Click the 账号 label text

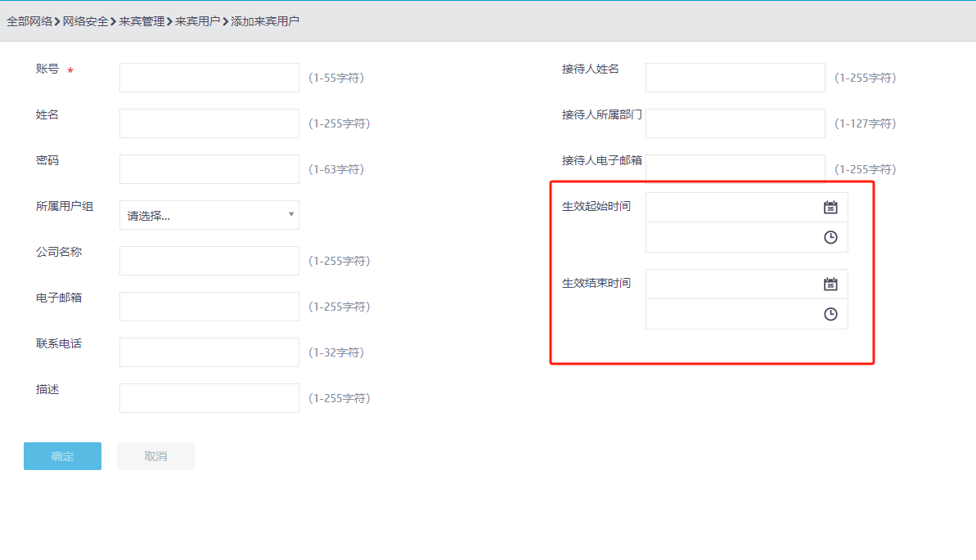pos(47,69)
